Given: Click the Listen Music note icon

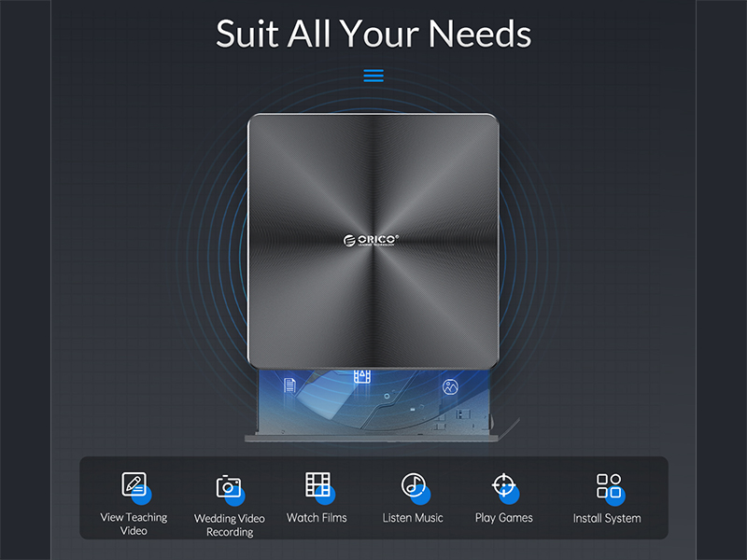Looking at the screenshot, I should tap(414, 485).
